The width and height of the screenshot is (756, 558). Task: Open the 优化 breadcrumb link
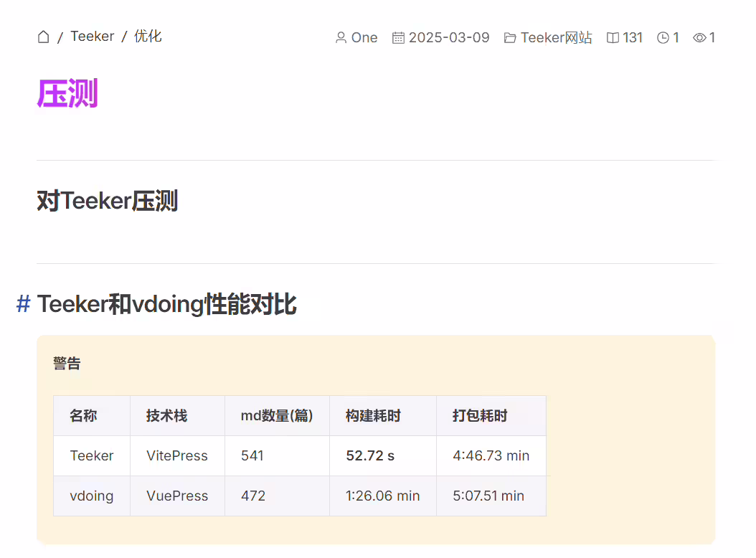coord(148,36)
